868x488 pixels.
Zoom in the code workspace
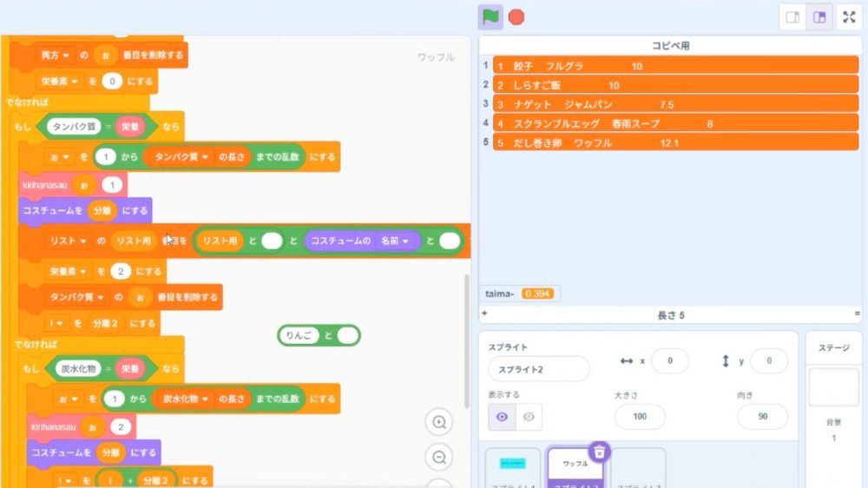click(x=439, y=423)
